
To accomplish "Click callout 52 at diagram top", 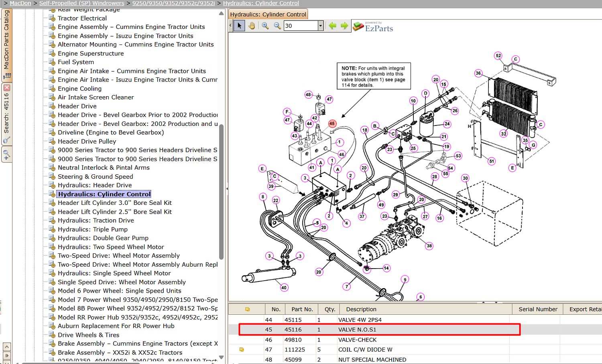I will (x=498, y=56).
